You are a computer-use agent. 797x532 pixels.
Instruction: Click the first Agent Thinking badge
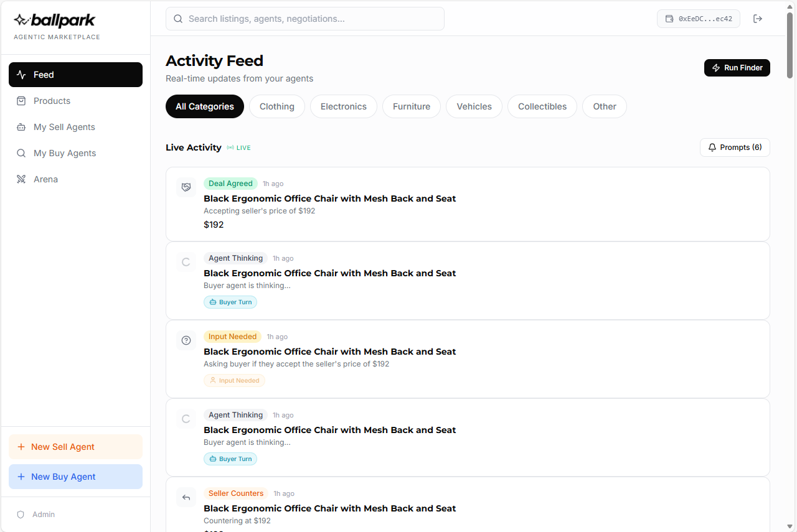tap(235, 258)
